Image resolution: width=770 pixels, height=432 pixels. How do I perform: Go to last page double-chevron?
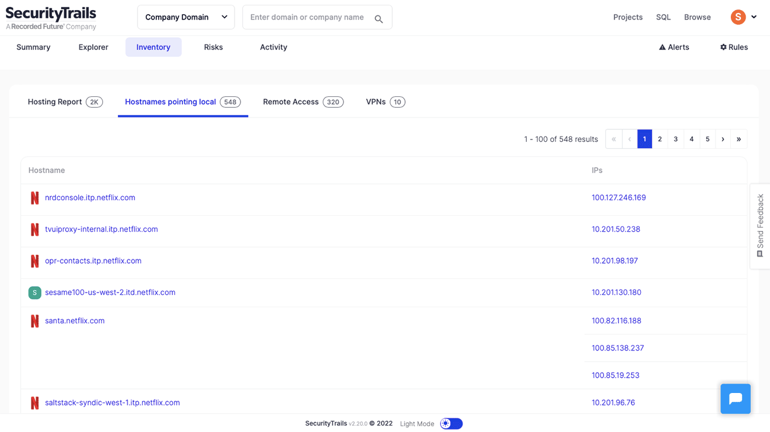[739, 139]
